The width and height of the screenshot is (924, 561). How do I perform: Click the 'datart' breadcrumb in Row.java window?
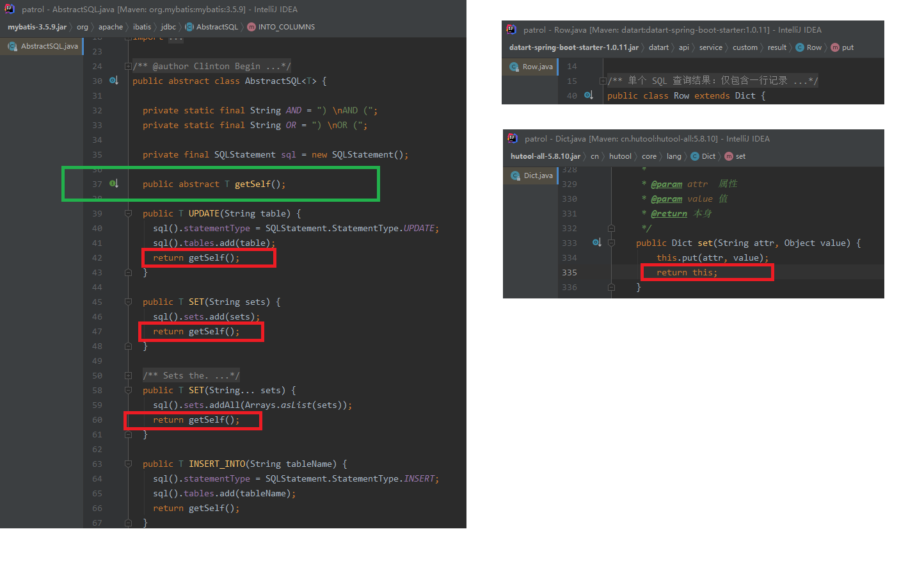tap(658, 47)
